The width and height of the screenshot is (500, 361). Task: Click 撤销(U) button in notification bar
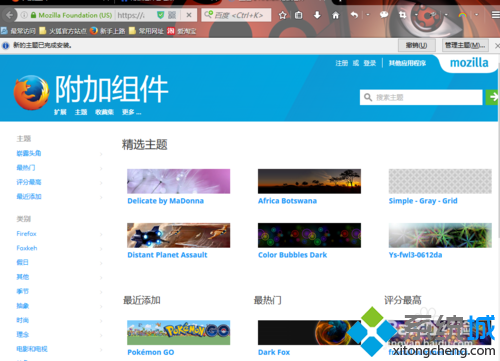pos(417,45)
